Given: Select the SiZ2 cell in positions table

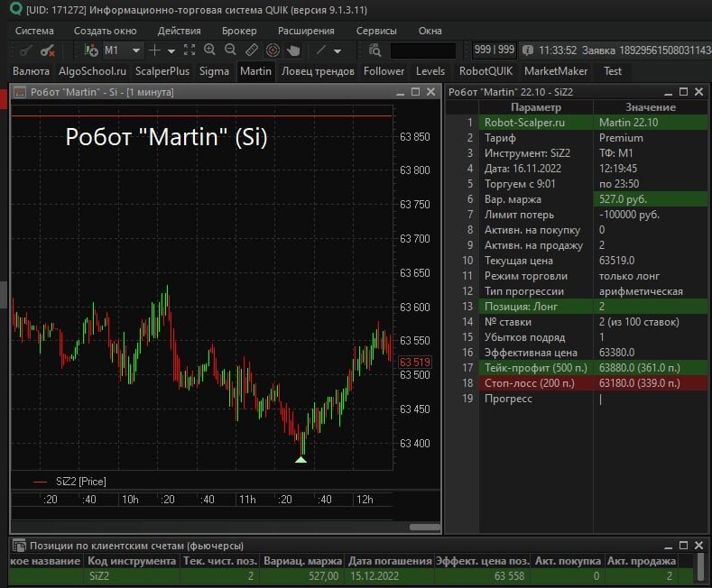Looking at the screenshot, I should coord(132,576).
